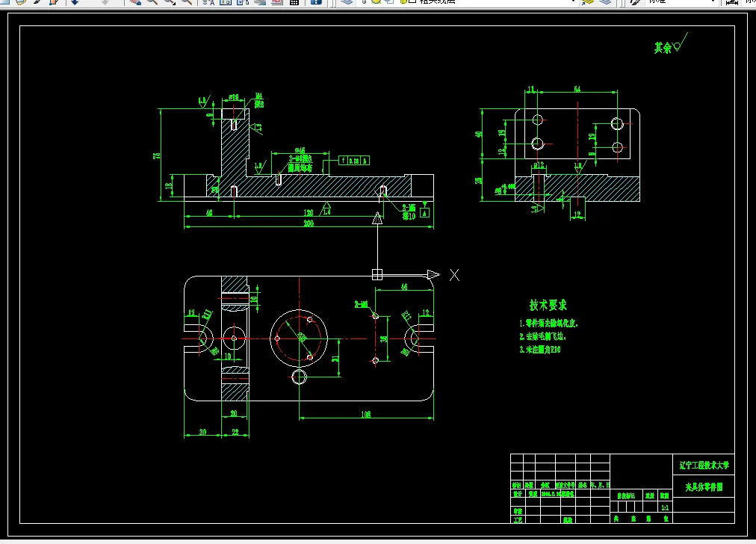Click the text style brush icon
This screenshot has width=756, height=544.
click(635, 2)
